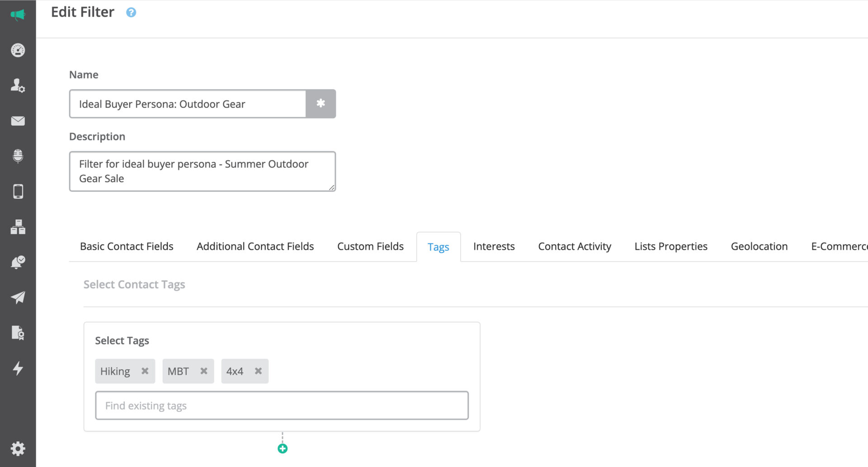The width and height of the screenshot is (868, 467).
Task: Switch to the Tags tab
Action: point(438,247)
